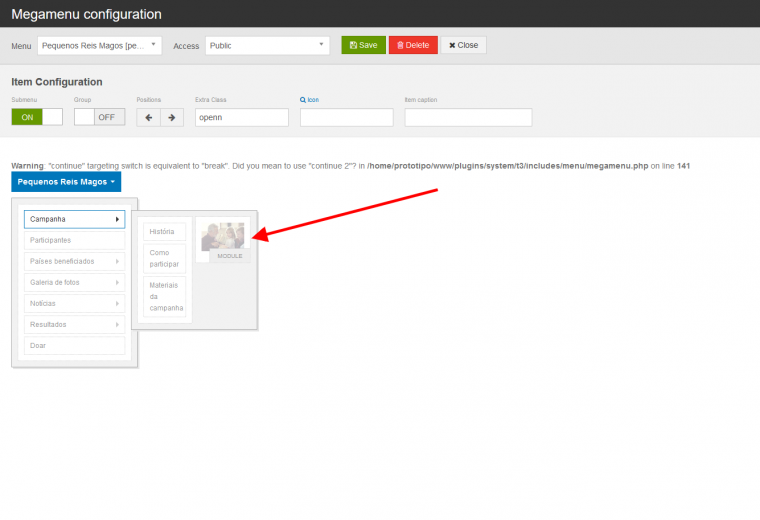760x520 pixels.
Task: Focus the Icon input field
Action: pyautogui.click(x=347, y=117)
